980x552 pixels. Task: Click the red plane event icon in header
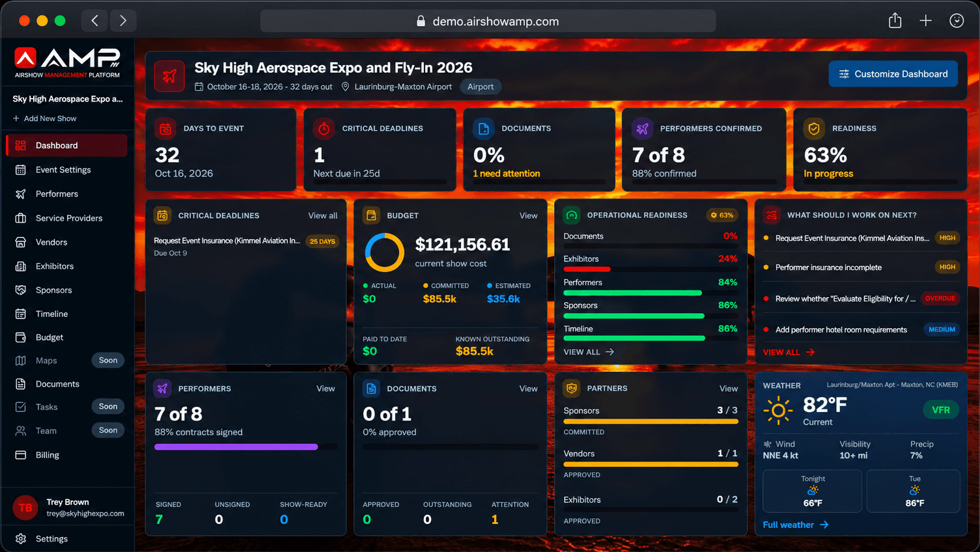coord(169,76)
